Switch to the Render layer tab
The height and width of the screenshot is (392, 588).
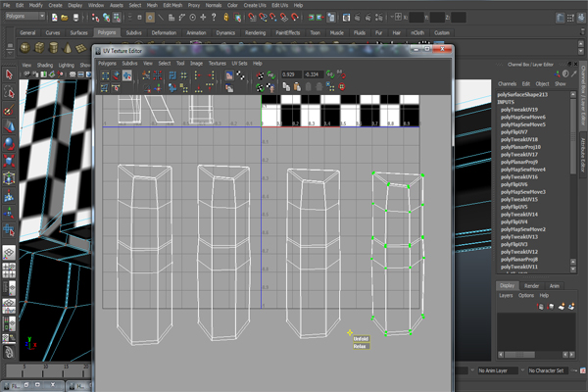pyautogui.click(x=531, y=286)
